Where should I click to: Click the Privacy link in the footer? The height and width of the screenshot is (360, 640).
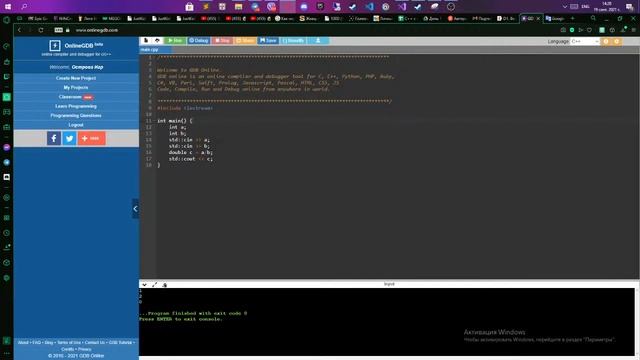pyautogui.click(x=84, y=349)
